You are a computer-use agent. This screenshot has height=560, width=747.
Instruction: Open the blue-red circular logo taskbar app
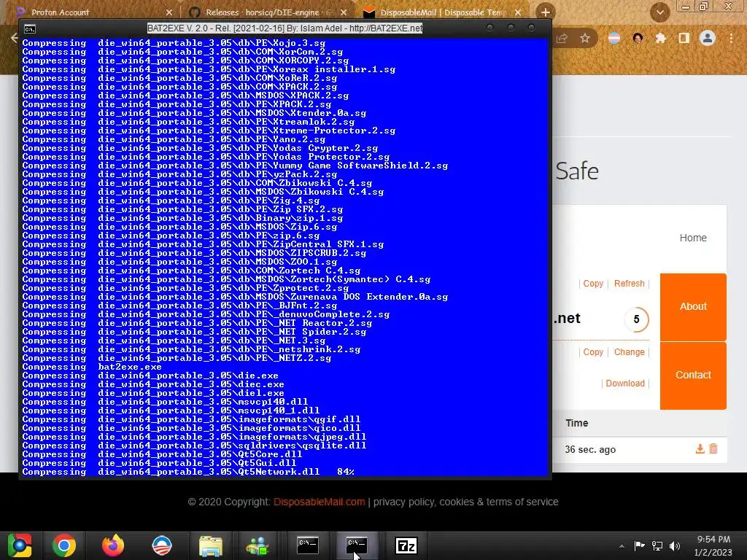pos(162,545)
